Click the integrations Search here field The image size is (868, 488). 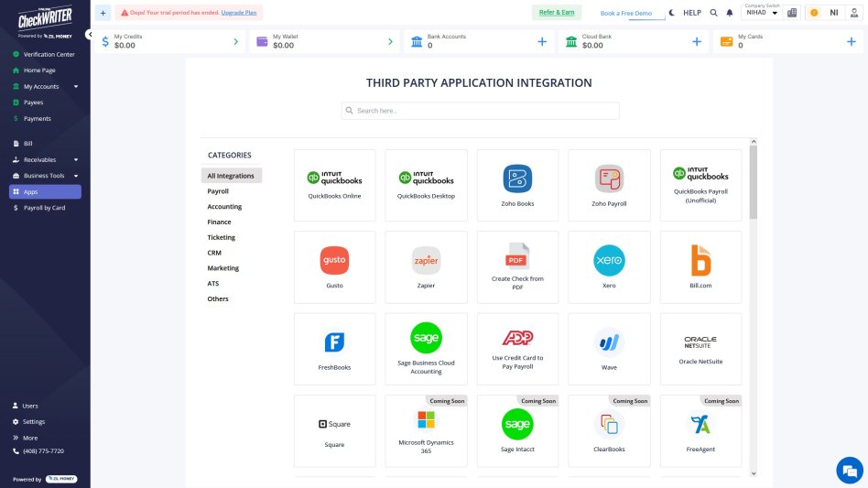pos(480,111)
